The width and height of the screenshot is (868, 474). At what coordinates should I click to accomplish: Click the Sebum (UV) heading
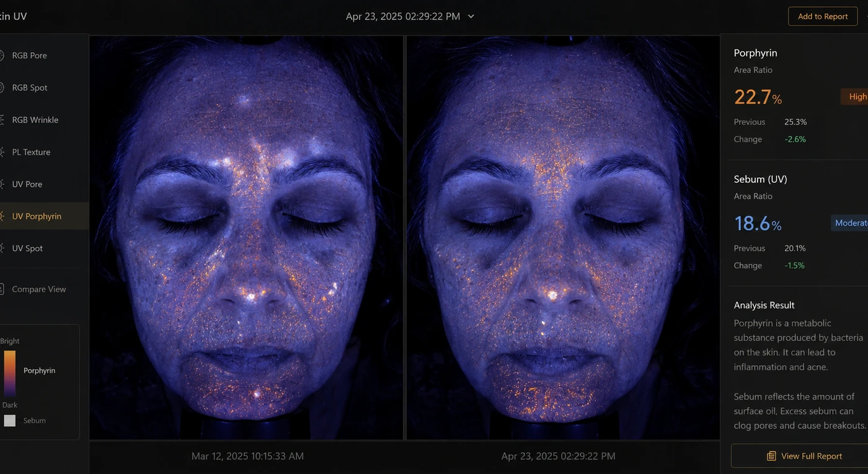761,179
